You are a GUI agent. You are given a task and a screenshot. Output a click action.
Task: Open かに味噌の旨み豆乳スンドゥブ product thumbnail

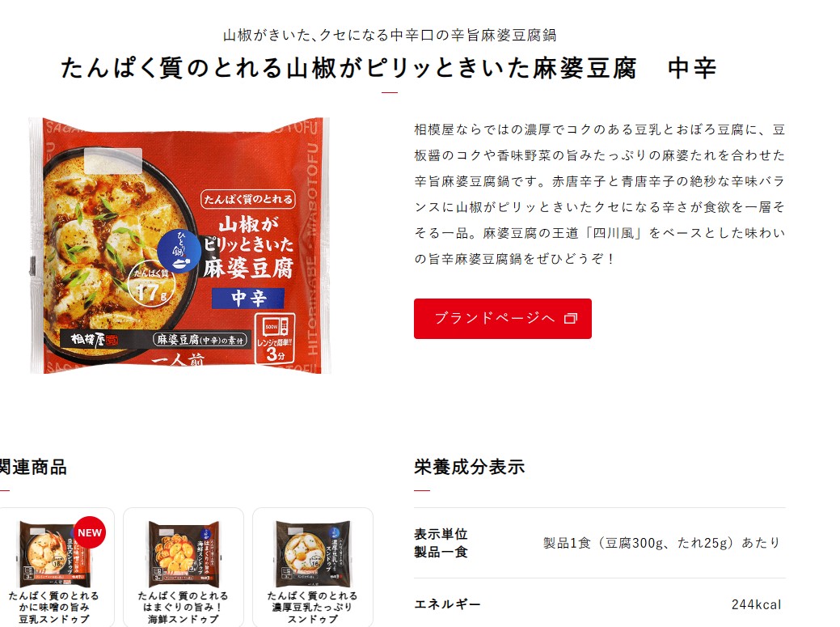(55, 554)
